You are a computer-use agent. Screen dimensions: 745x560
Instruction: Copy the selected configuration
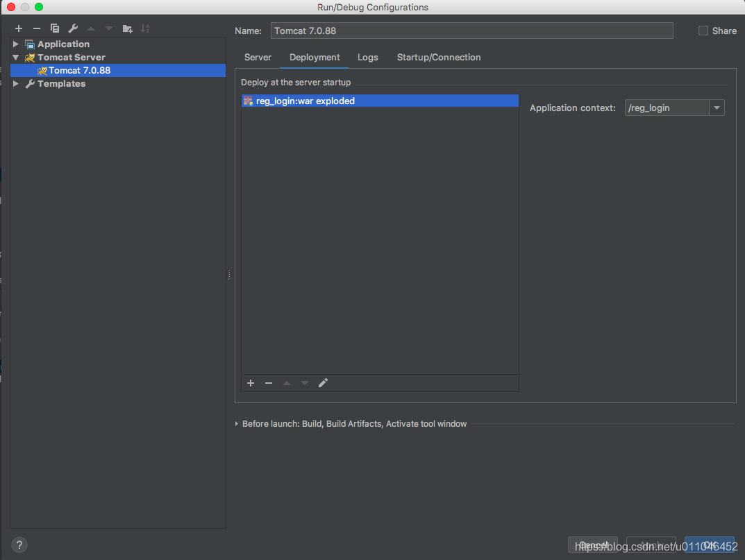click(55, 28)
